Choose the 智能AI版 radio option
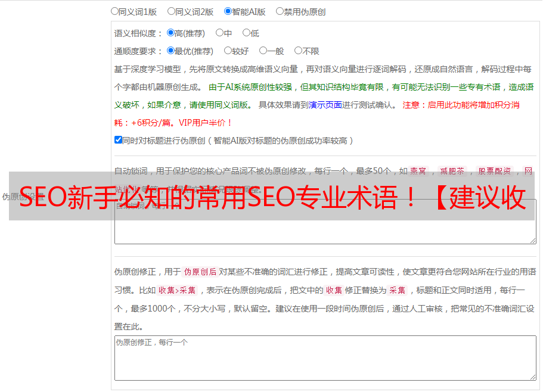Image resolution: width=543 pixels, height=392 pixels. coord(228,11)
